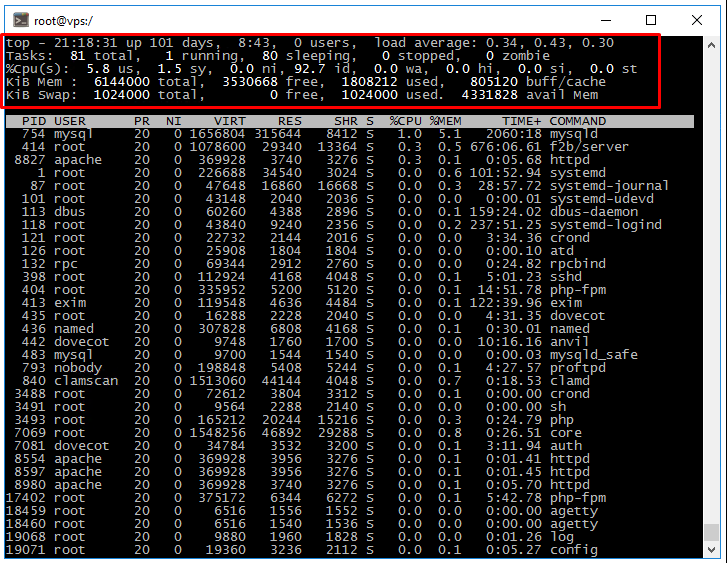Click the %CPU column header
Viewport: 727px width, 563px height.
click(x=404, y=121)
